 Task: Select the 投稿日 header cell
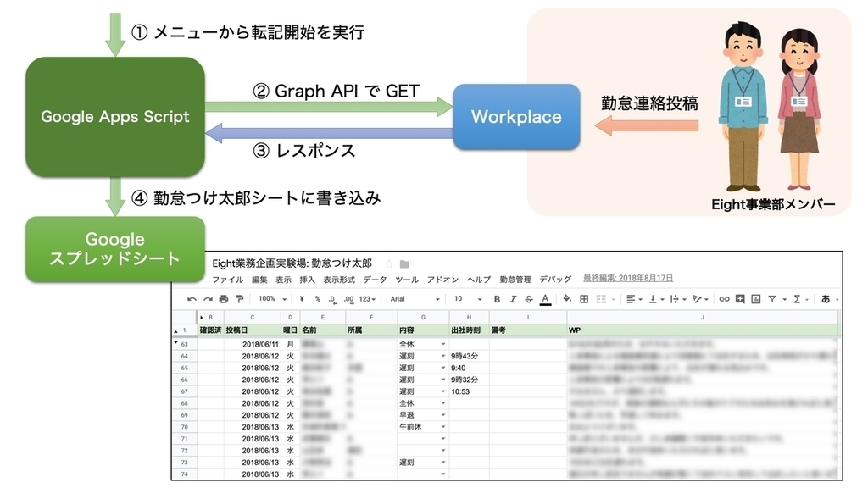click(253, 330)
